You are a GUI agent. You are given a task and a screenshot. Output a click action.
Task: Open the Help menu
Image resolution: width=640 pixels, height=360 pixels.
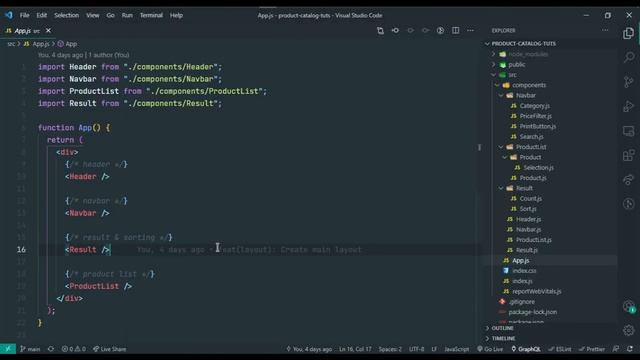[x=176, y=15]
